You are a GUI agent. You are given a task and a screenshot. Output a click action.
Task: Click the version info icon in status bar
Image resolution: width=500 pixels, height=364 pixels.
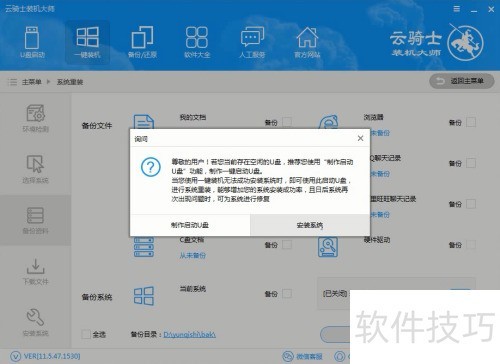click(x=15, y=356)
